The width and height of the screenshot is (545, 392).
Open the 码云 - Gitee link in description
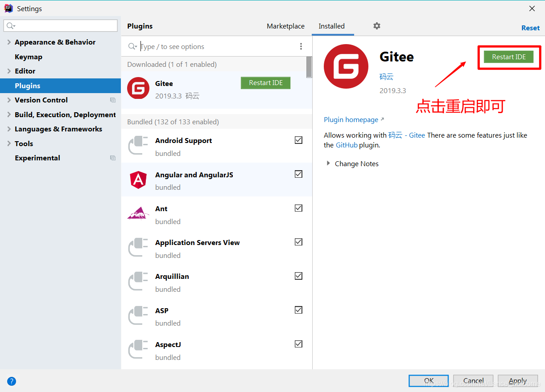pyautogui.click(x=406, y=135)
